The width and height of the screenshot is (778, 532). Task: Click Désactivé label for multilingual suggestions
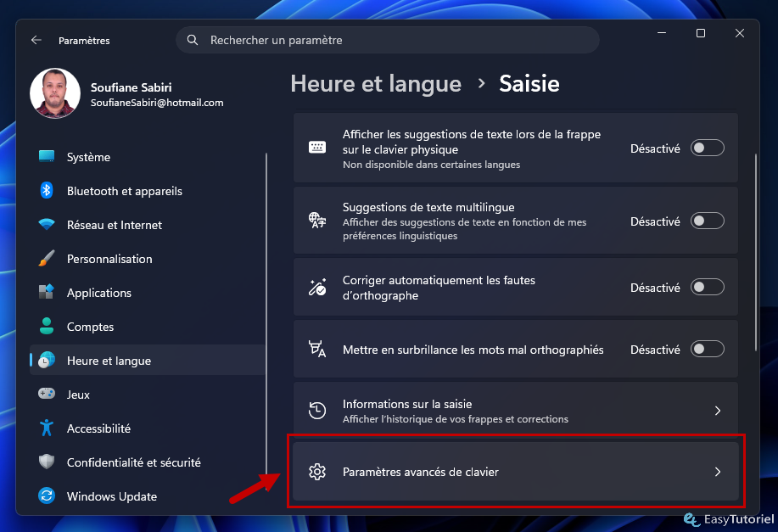click(655, 221)
